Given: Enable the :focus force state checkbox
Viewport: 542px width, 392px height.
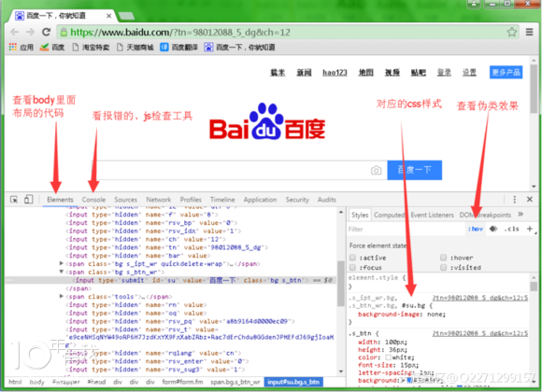Looking at the screenshot, I should tap(352, 267).
